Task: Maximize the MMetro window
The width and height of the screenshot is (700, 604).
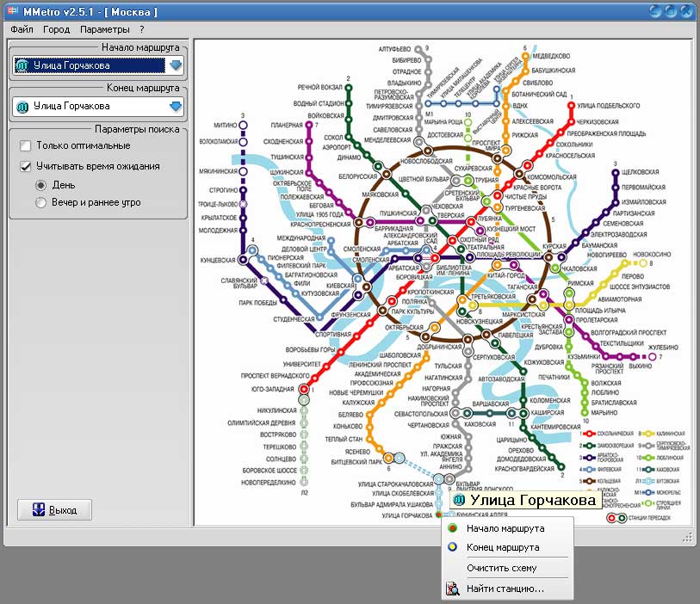Action: tap(671, 11)
